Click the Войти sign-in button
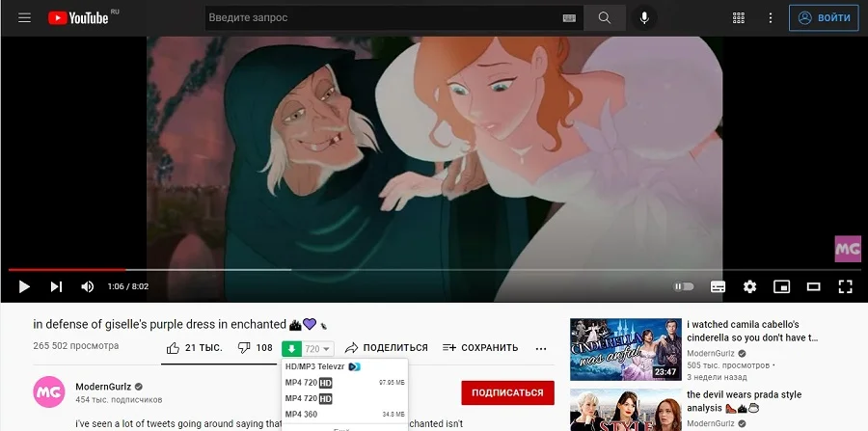 (x=823, y=17)
